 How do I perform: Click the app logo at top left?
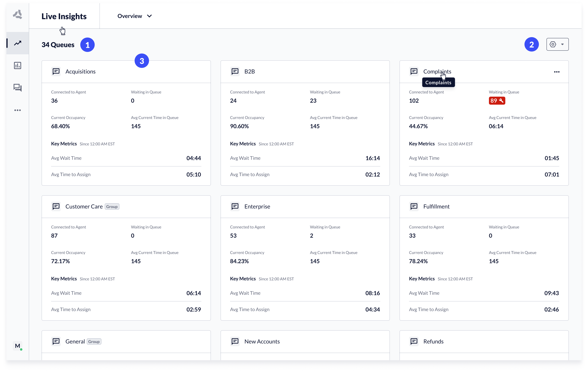pyautogui.click(x=18, y=15)
